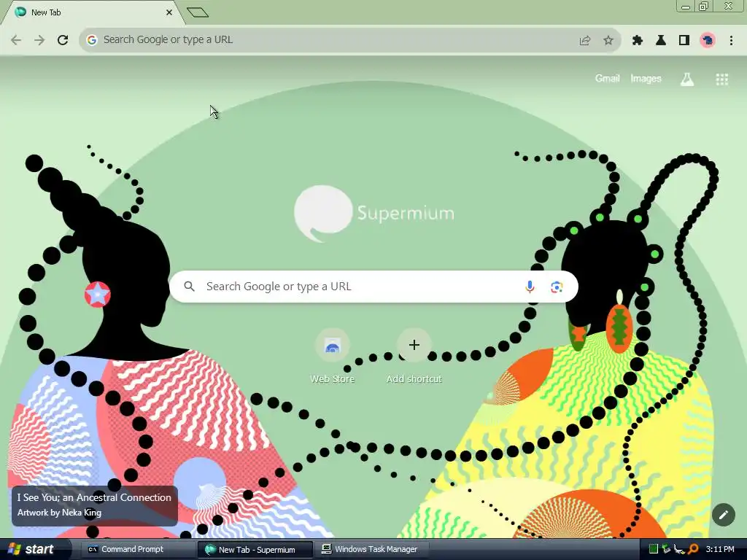Close the New Tab tab
The image size is (747, 560).
pyautogui.click(x=169, y=12)
